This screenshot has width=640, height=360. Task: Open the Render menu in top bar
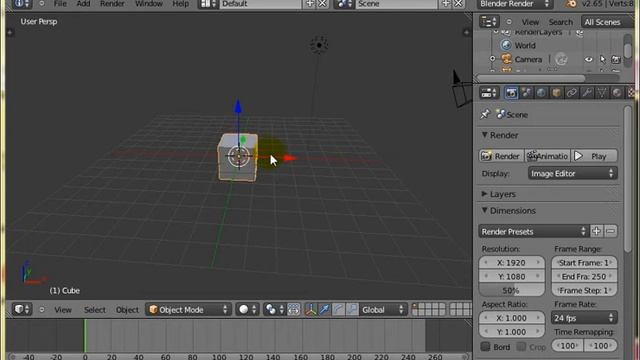coord(112,4)
